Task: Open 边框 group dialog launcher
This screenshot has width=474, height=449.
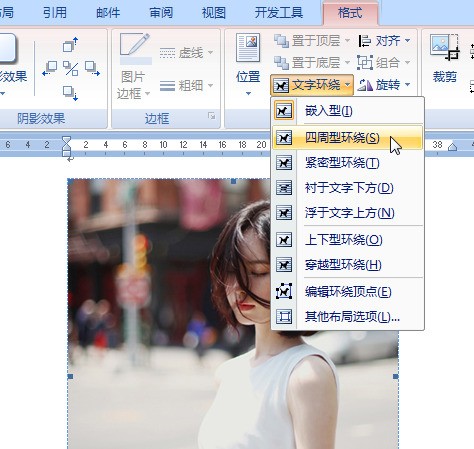Action: tap(211, 116)
